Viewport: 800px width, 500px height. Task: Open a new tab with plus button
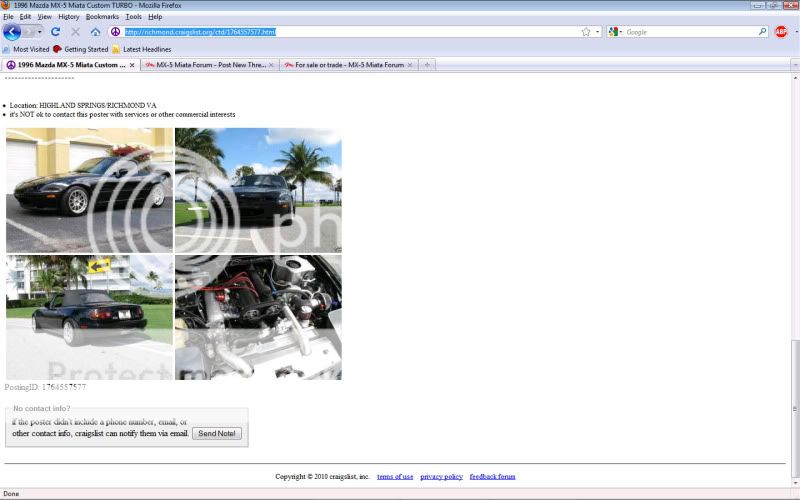(427, 65)
